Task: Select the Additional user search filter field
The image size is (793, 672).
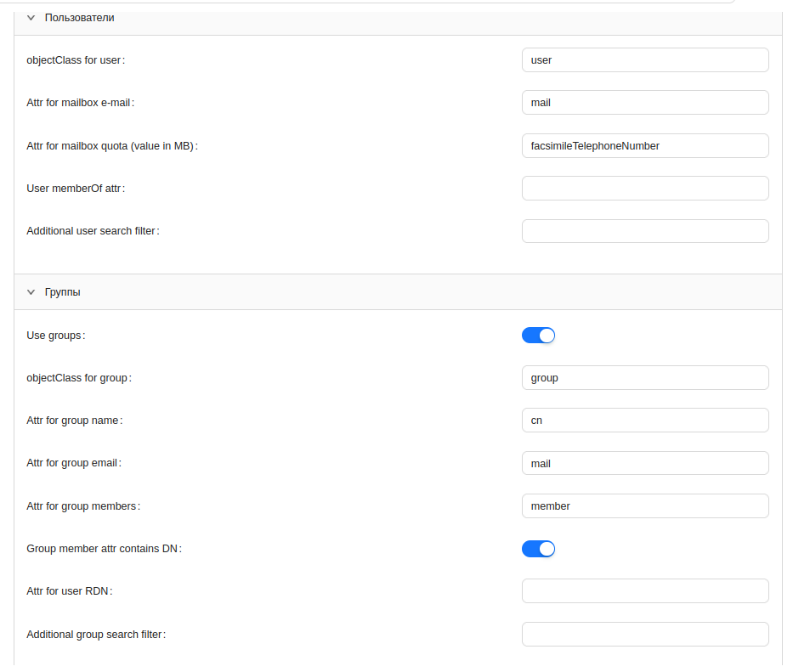Action: (x=644, y=231)
